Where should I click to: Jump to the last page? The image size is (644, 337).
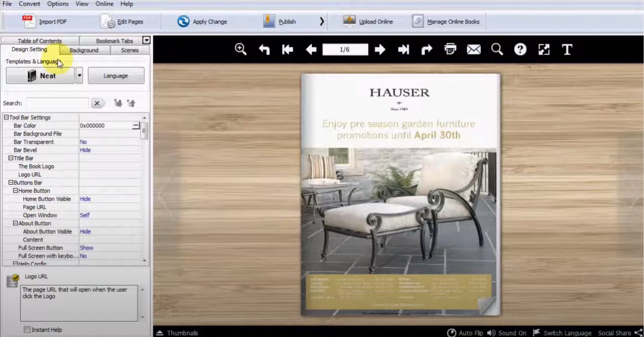[x=403, y=50]
